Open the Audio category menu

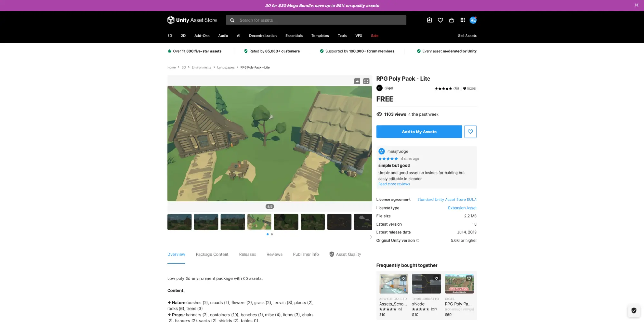(x=223, y=36)
